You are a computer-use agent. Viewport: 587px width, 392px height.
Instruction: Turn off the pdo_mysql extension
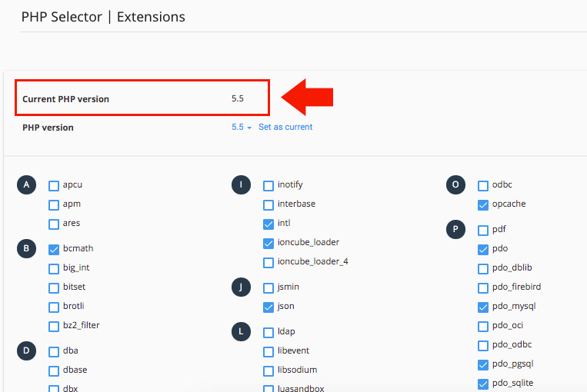(x=483, y=307)
